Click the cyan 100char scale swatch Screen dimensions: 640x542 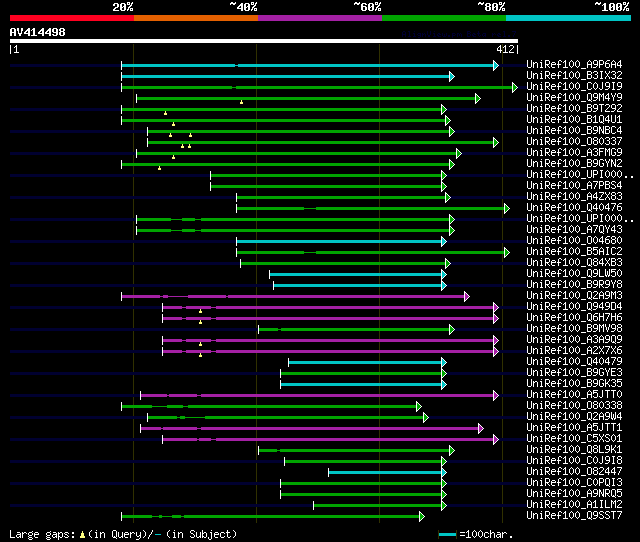[447, 534]
